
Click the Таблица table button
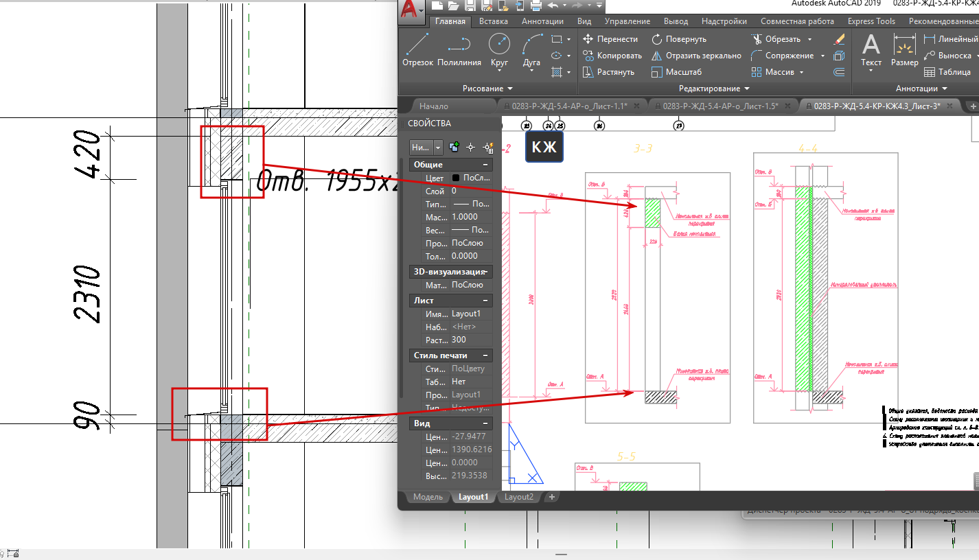(x=947, y=72)
